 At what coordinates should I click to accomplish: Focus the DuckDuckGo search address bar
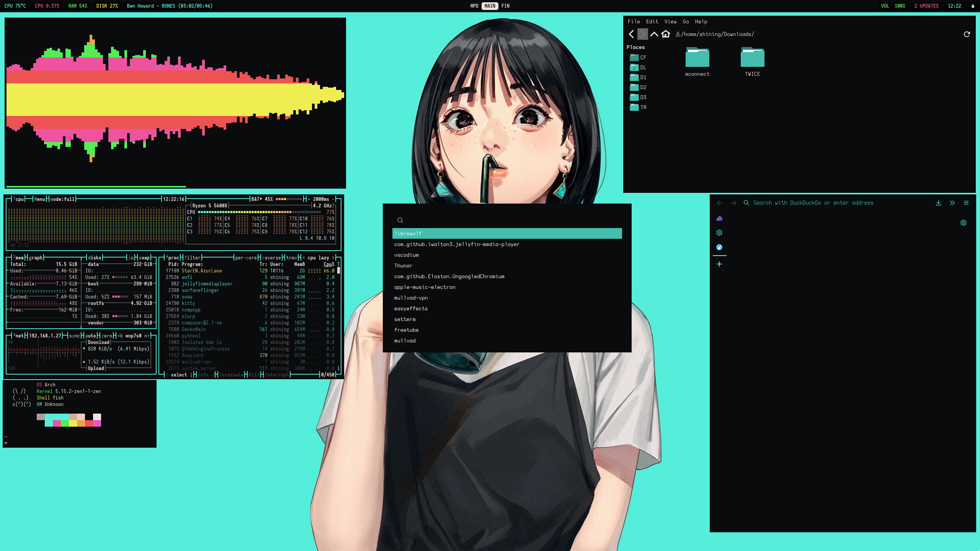[x=813, y=203]
